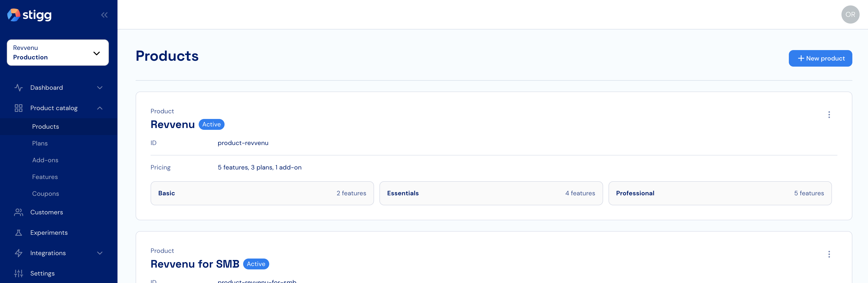Open the Professional plan card
868x283 pixels.
coord(720,194)
